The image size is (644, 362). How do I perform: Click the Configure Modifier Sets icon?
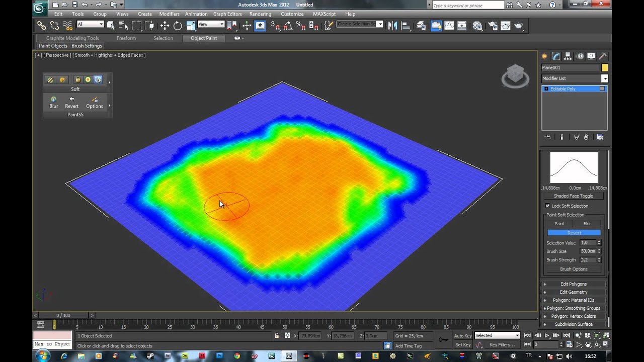pos(600,137)
